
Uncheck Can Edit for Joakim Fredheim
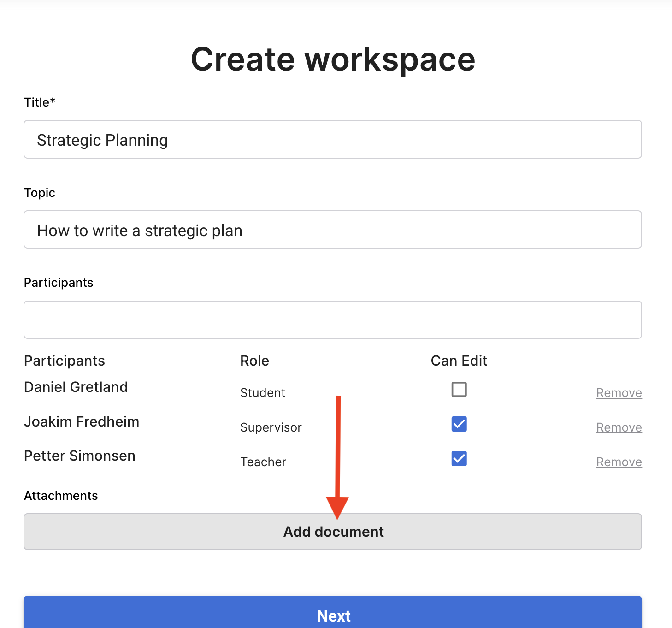[x=459, y=424]
